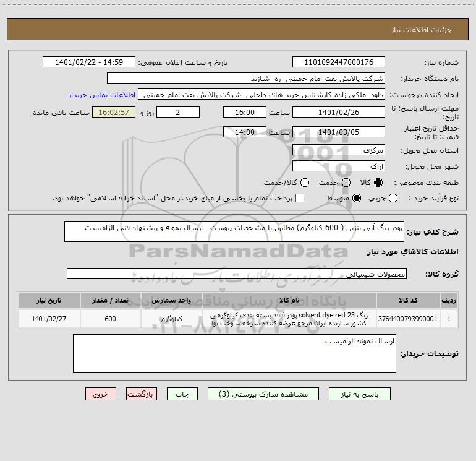The image size is (476, 461).
Task: Click the request creator field داود ملکی زاده
Action: pyautogui.click(x=261, y=94)
